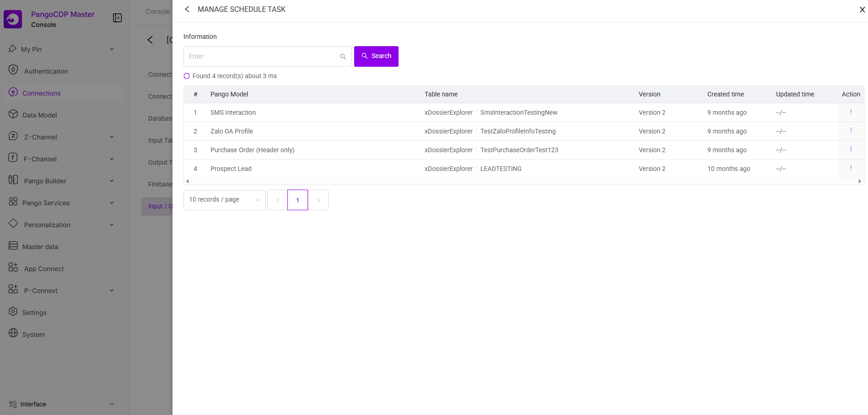The width and height of the screenshot is (868, 415).
Task: Click the back arrow beside Manage Schedule Task
Action: pos(187,9)
